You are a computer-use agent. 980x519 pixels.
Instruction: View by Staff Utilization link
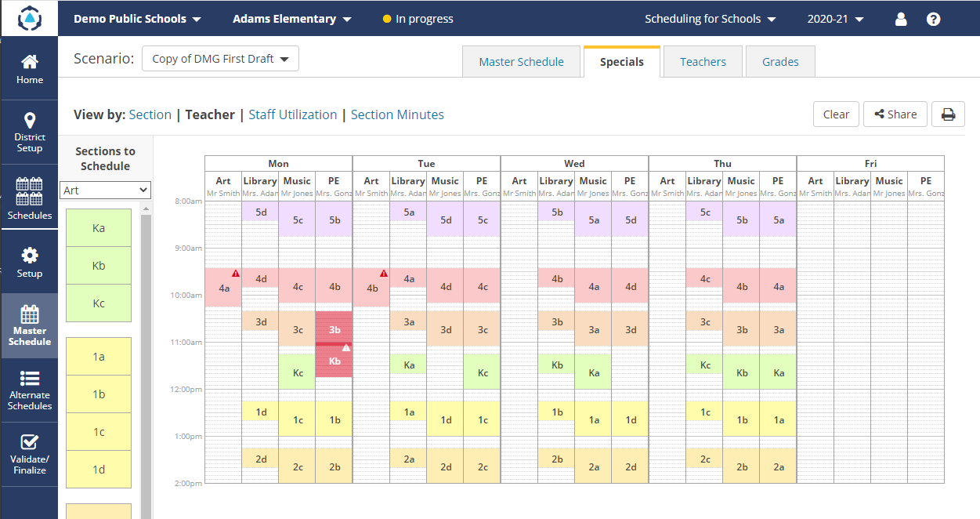point(292,114)
